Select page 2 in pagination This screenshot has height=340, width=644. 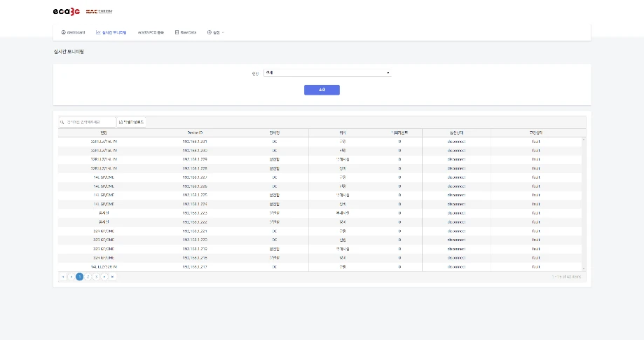(88, 277)
